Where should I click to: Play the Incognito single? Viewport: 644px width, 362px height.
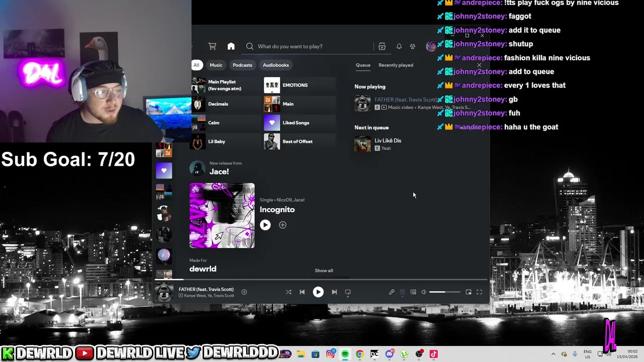(265, 225)
